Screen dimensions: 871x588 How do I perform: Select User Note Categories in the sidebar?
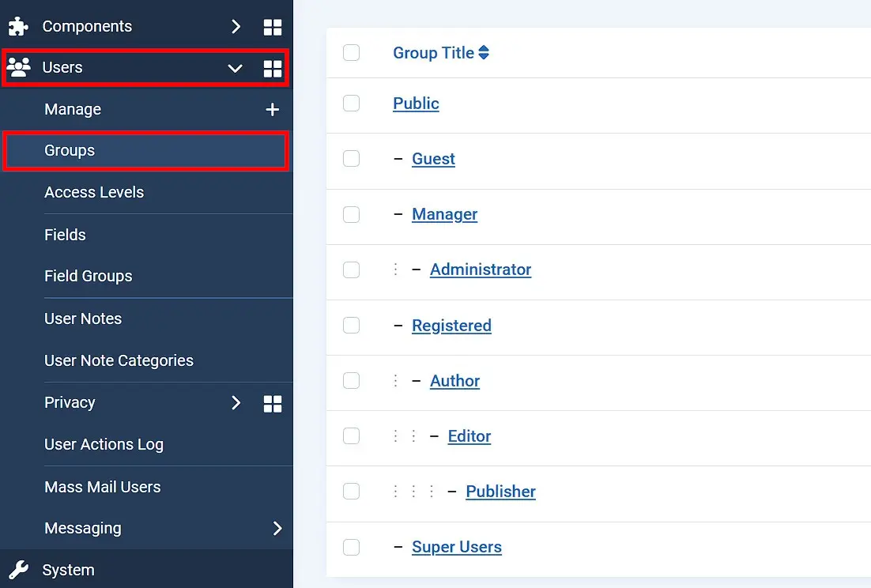[x=119, y=360]
